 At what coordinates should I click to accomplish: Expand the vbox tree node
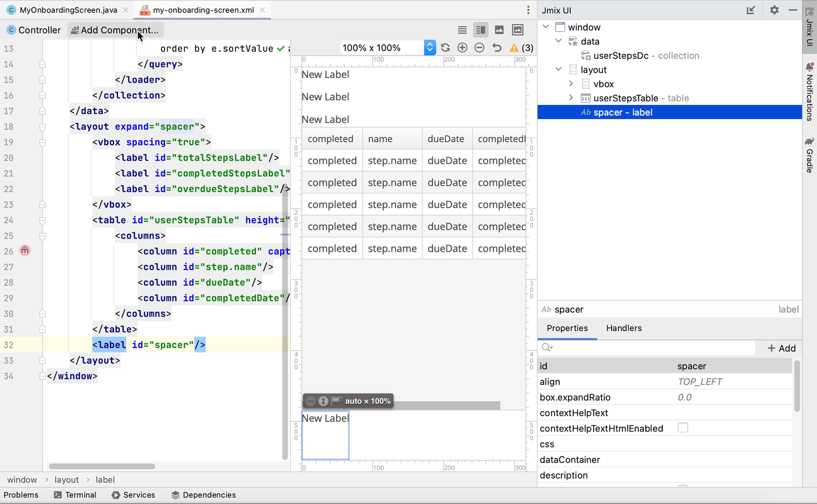(571, 84)
